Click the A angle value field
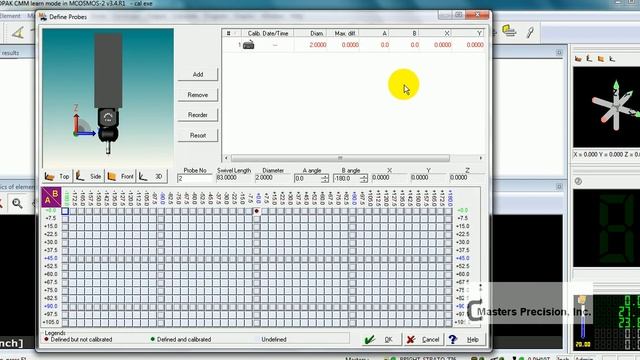Screen dimensions: 640x360 (x=307, y=178)
